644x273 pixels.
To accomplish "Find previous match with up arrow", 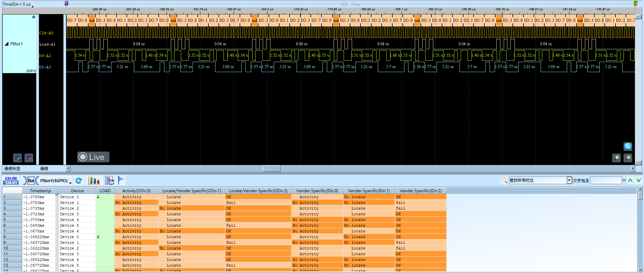I will pos(631,180).
